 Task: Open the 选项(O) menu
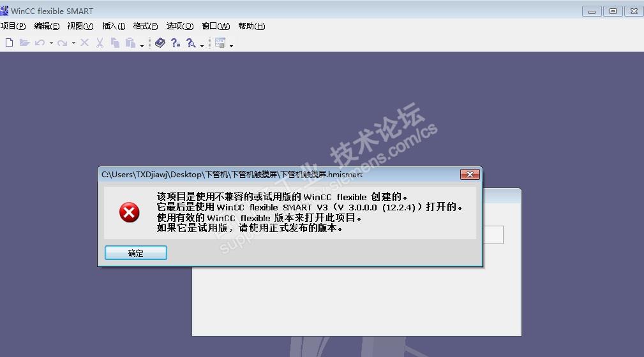pos(180,26)
